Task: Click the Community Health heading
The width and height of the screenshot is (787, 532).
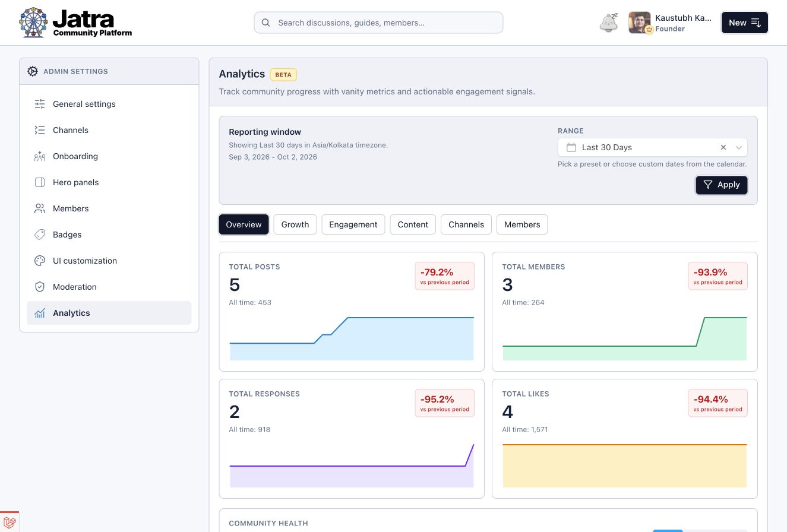Action: (268, 523)
